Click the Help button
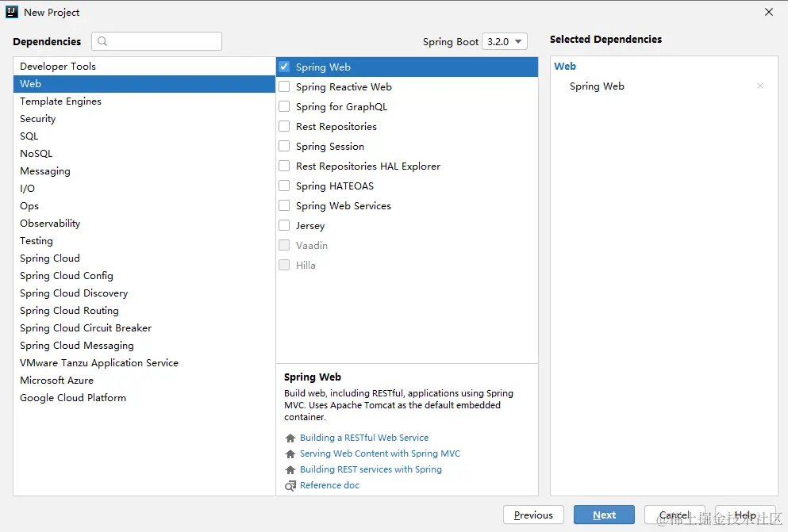 coord(745,515)
